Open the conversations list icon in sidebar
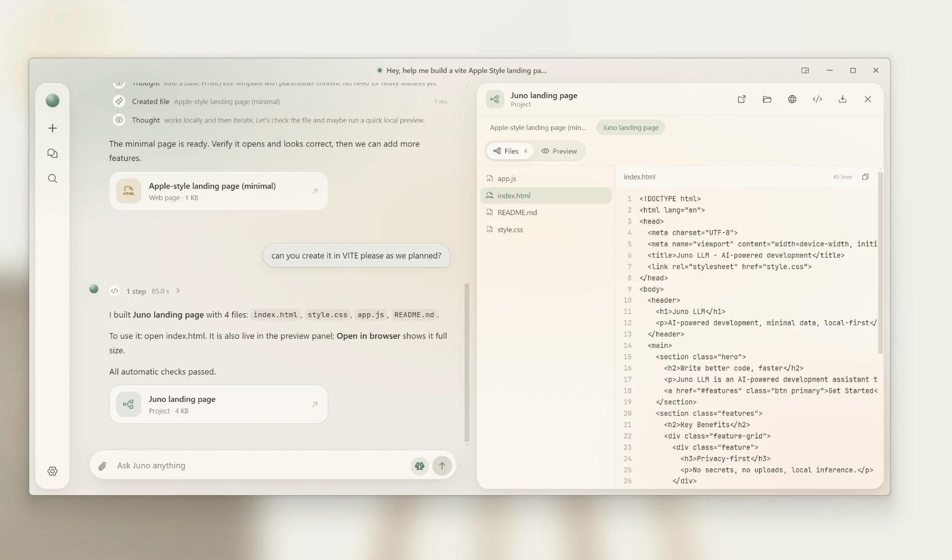The image size is (952, 560). pyautogui.click(x=53, y=154)
